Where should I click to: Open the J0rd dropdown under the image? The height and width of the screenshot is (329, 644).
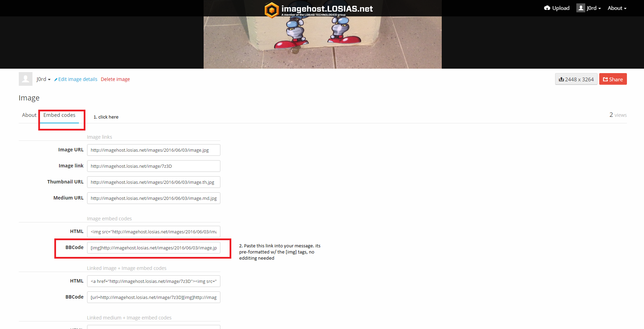(43, 79)
